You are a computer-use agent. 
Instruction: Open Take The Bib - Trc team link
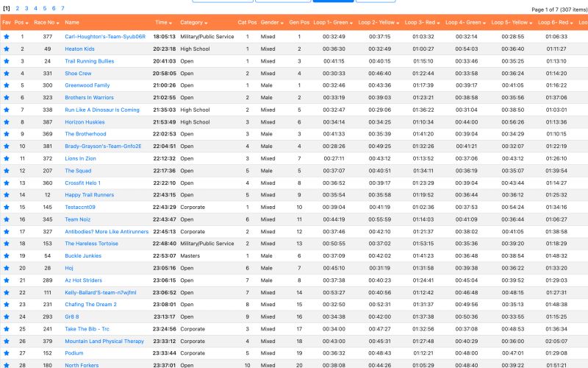coord(87,329)
